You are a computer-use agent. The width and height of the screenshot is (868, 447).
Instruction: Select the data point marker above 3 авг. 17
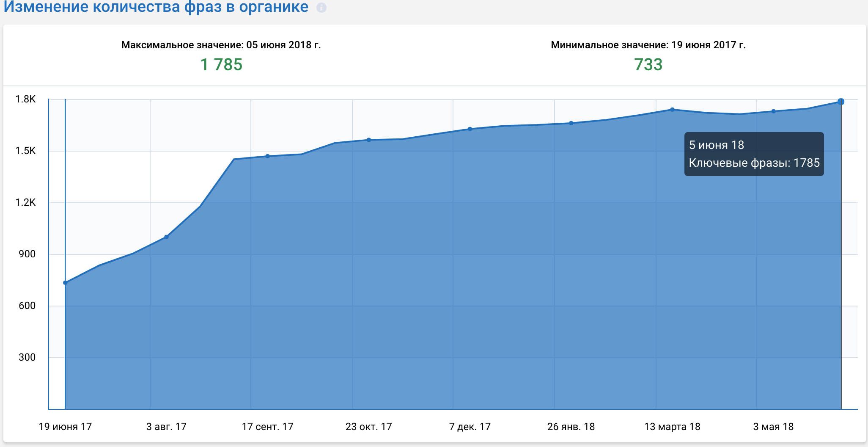click(166, 237)
